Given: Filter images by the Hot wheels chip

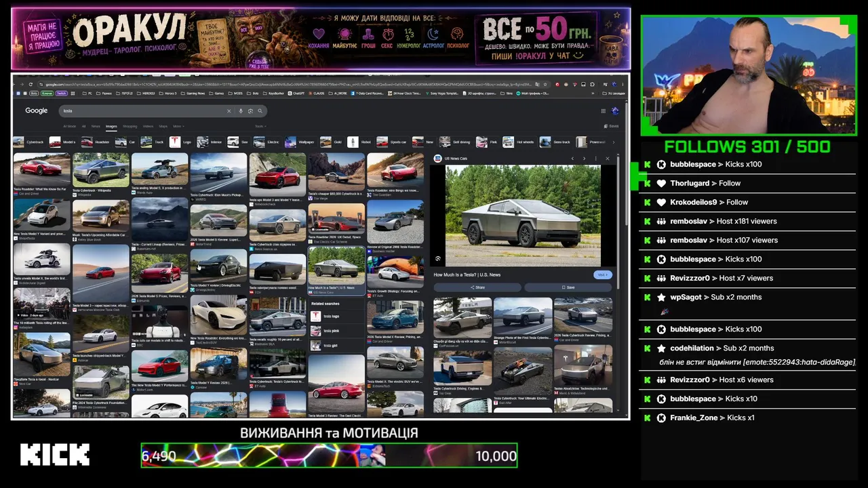Looking at the screenshot, I should click(x=519, y=142).
